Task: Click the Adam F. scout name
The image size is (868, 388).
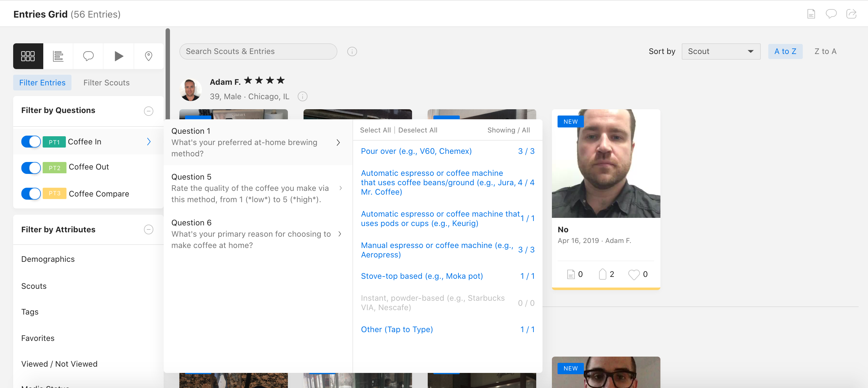Action: click(225, 82)
